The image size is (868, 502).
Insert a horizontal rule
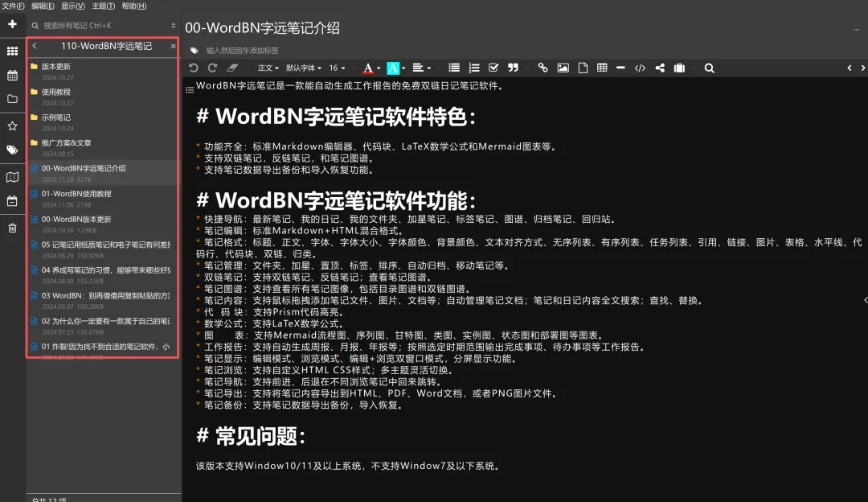pos(620,68)
